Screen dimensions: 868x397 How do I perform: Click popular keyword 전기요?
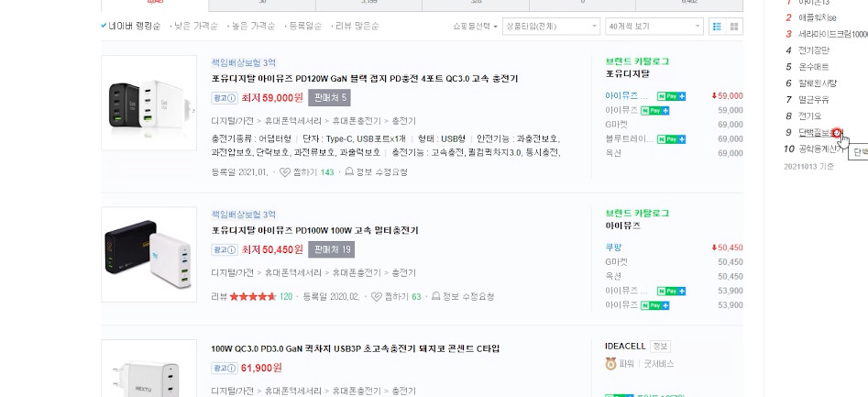tap(809, 116)
